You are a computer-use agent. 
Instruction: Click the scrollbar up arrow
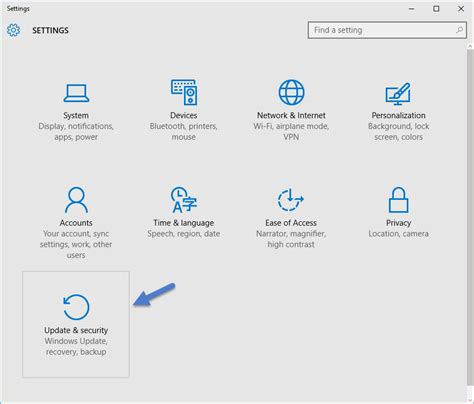coord(470,46)
